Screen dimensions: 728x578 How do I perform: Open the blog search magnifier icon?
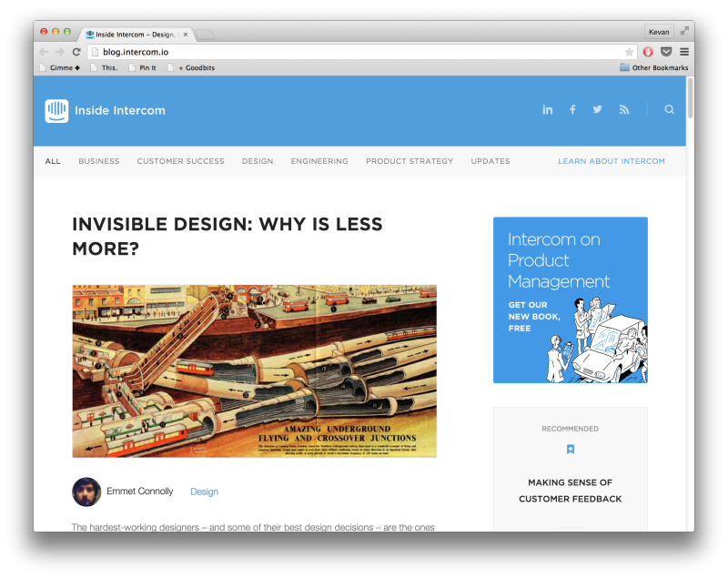coord(669,109)
